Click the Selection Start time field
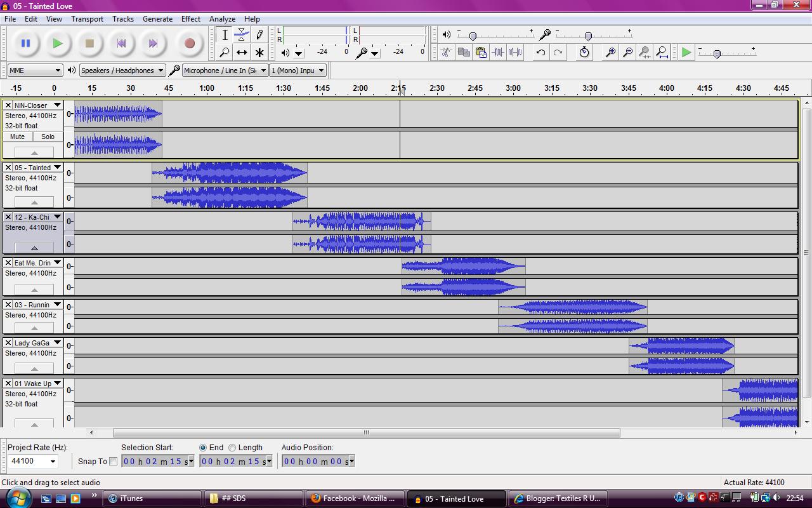This screenshot has height=508, width=812. (157, 462)
